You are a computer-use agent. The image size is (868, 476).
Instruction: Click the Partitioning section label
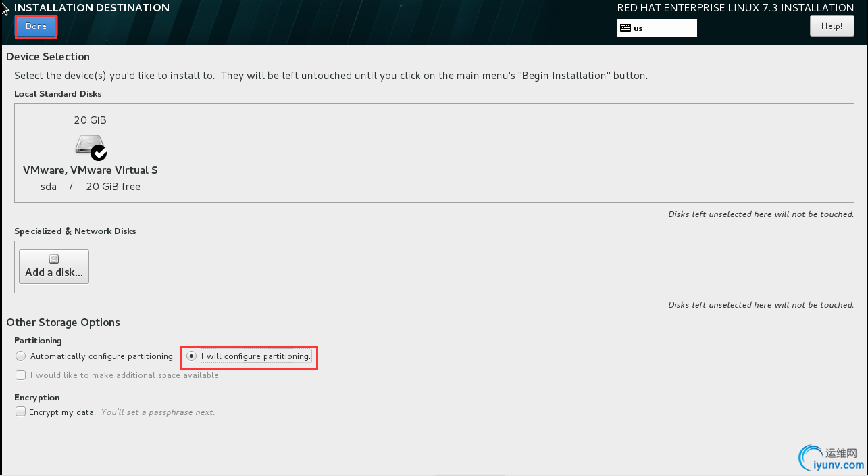pos(38,341)
